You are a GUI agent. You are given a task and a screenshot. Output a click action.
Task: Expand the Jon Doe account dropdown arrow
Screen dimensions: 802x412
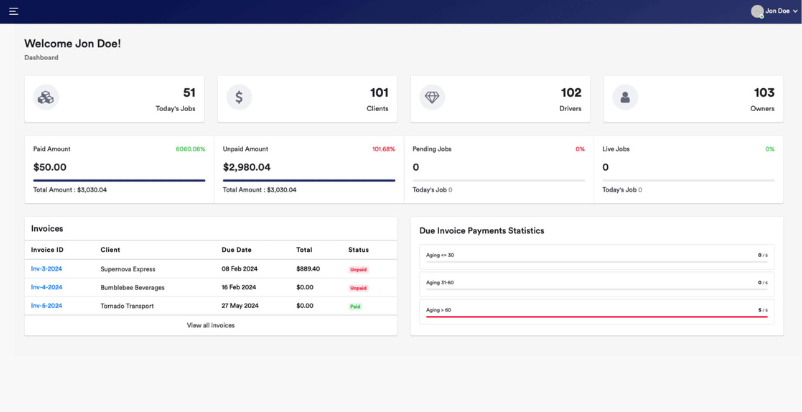pyautogui.click(x=795, y=11)
